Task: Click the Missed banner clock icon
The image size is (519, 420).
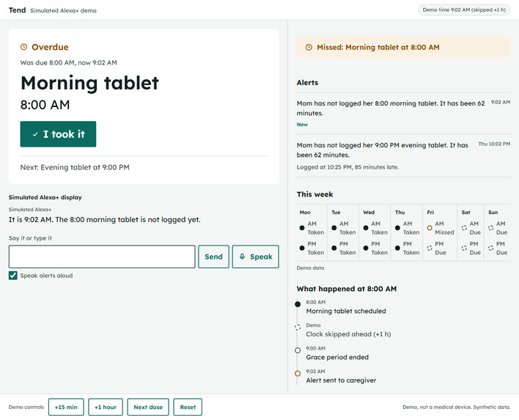Action: click(309, 48)
